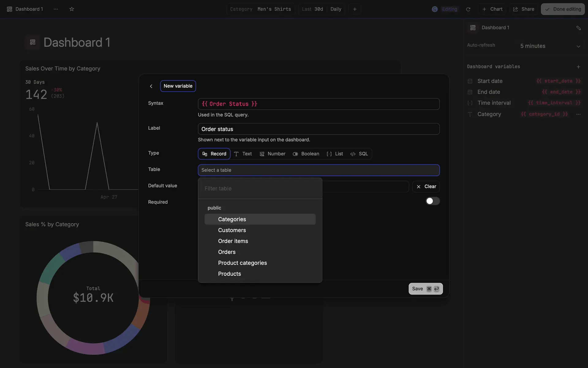Click the refresh icon in top bar
This screenshot has height=368, width=588.
point(468,9)
